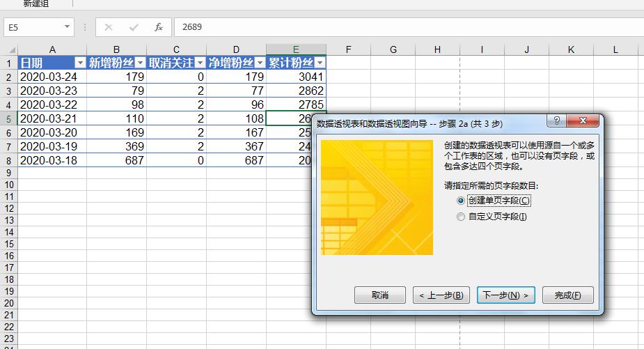Click the formula bar confirm checkmark icon
The height and width of the screenshot is (349, 644).
[134, 27]
